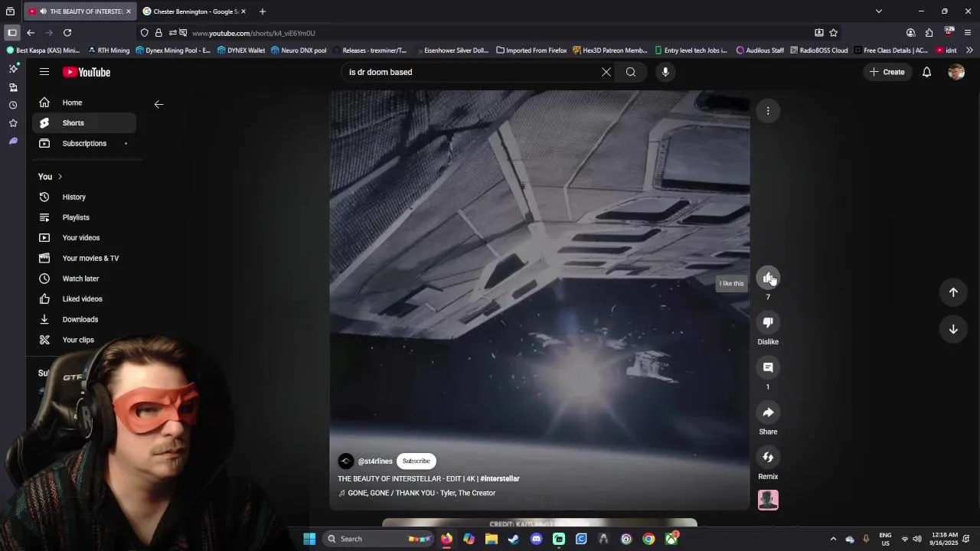This screenshot has width=980, height=551.
Task: Open Subscriptions in the sidebar
Action: 84,143
